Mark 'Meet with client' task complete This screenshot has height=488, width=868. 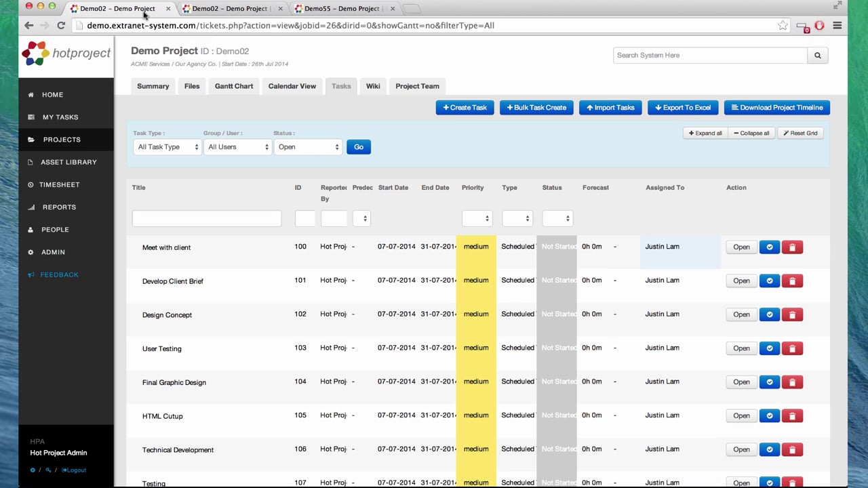point(769,247)
